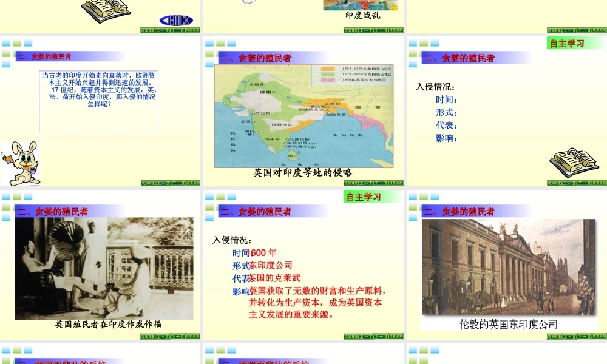The height and width of the screenshot is (364, 607).
Task: Click 入侵情况: on the answers slide
Action: point(232,240)
